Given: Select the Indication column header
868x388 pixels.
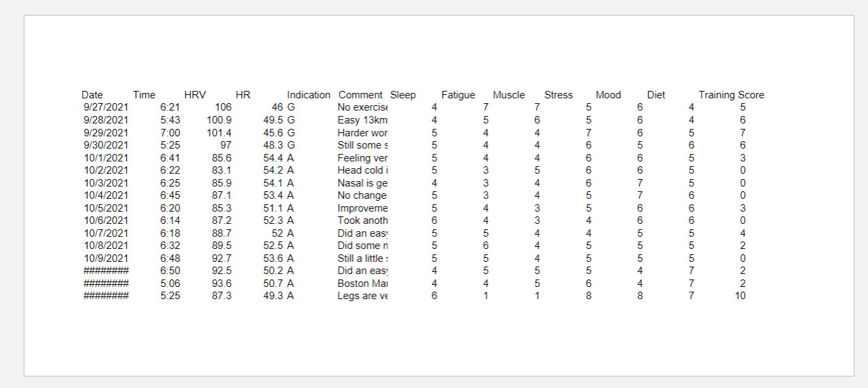Looking at the screenshot, I should pos(309,95).
